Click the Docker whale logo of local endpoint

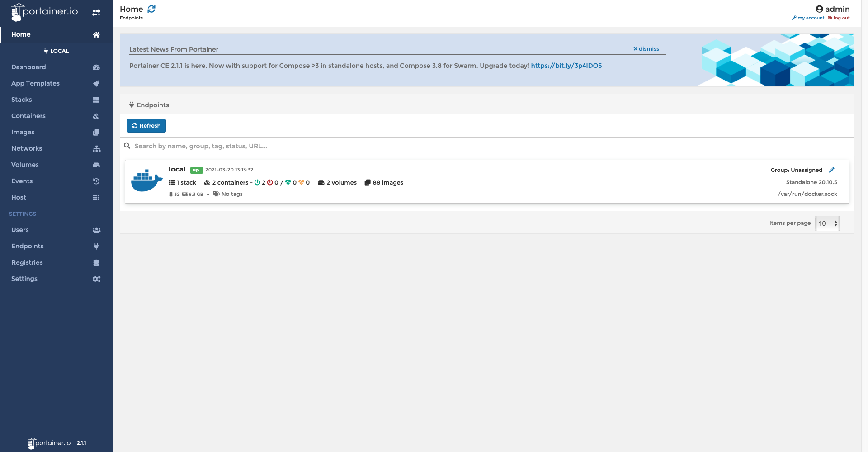pyautogui.click(x=146, y=181)
